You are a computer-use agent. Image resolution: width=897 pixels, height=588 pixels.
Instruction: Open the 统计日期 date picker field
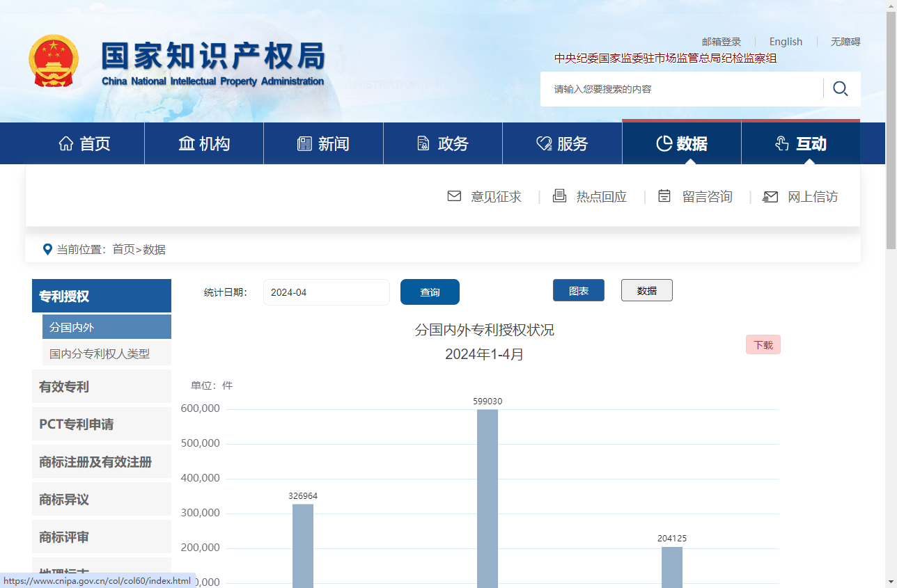(x=326, y=292)
